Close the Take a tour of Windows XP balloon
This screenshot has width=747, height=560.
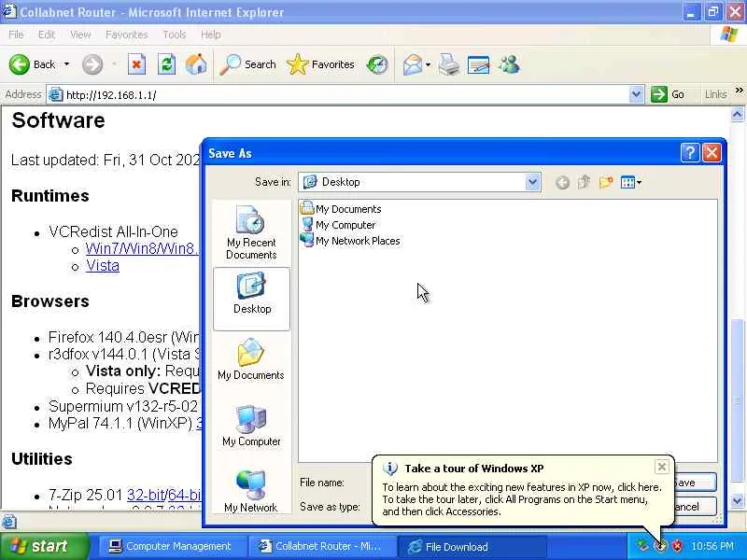pos(662,467)
